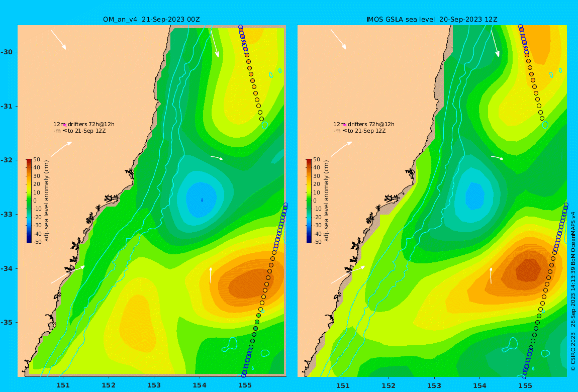Select the -32 latitude label
The image size is (578, 392).
pos(6,160)
